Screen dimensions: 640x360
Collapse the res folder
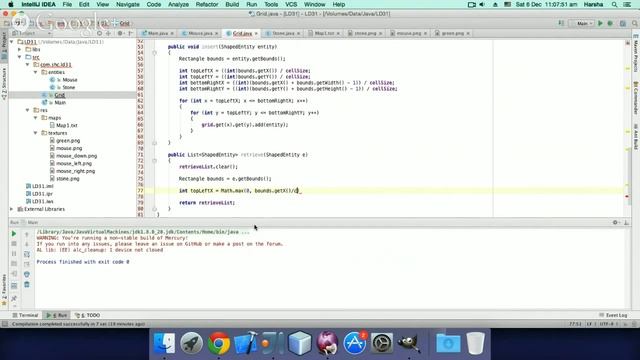click(28, 110)
